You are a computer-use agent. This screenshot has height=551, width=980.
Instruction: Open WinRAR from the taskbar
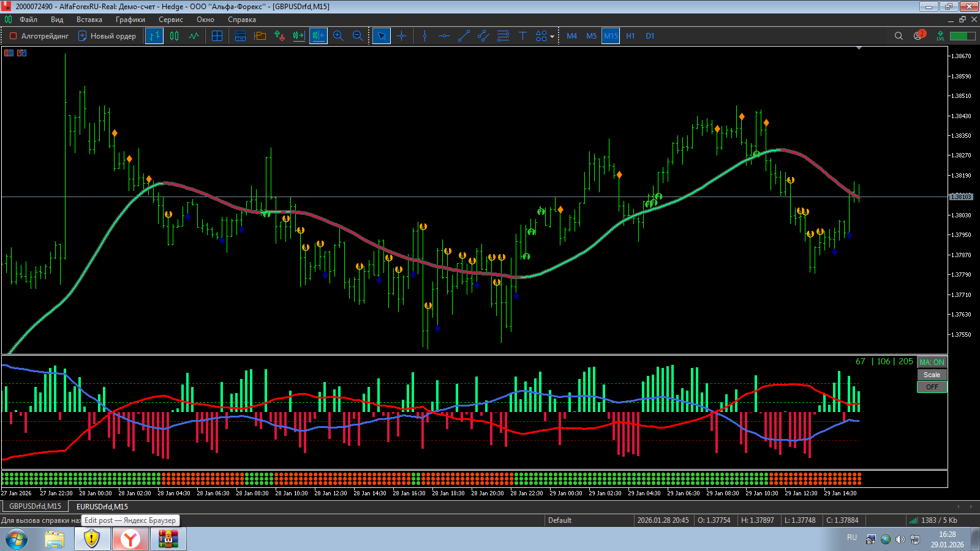point(168,539)
